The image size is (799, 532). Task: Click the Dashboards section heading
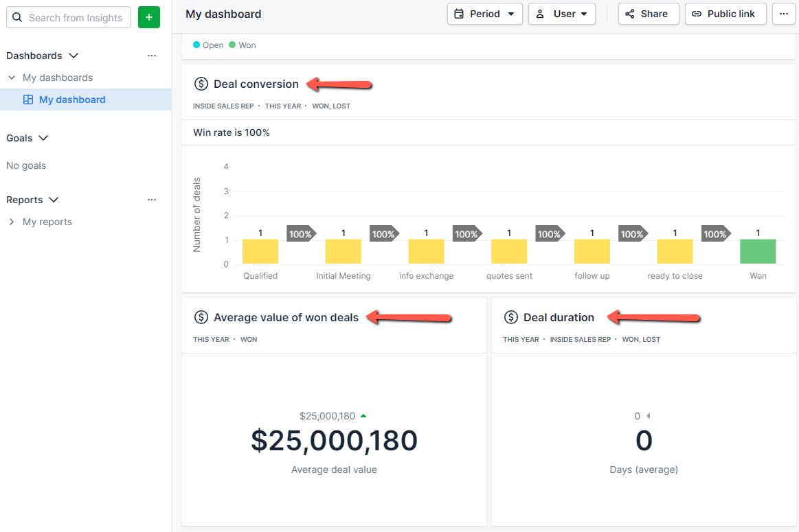[34, 56]
